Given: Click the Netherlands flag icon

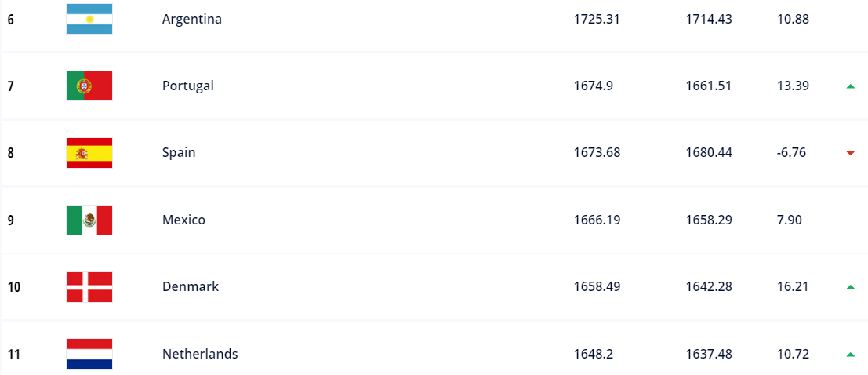Looking at the screenshot, I should point(89,354).
